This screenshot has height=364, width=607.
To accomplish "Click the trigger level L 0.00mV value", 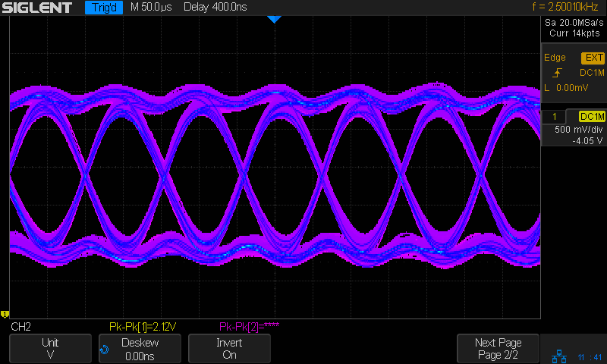I will click(x=562, y=88).
